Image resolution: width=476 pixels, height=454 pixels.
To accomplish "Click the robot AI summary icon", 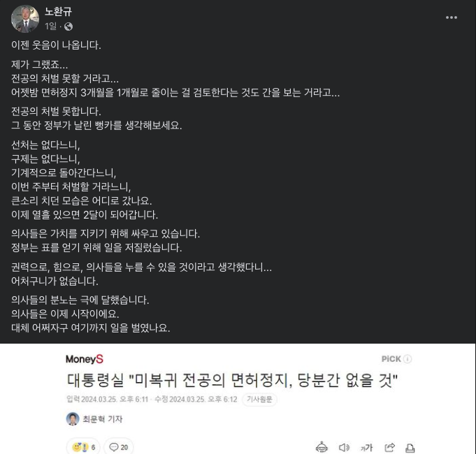I will (x=322, y=447).
